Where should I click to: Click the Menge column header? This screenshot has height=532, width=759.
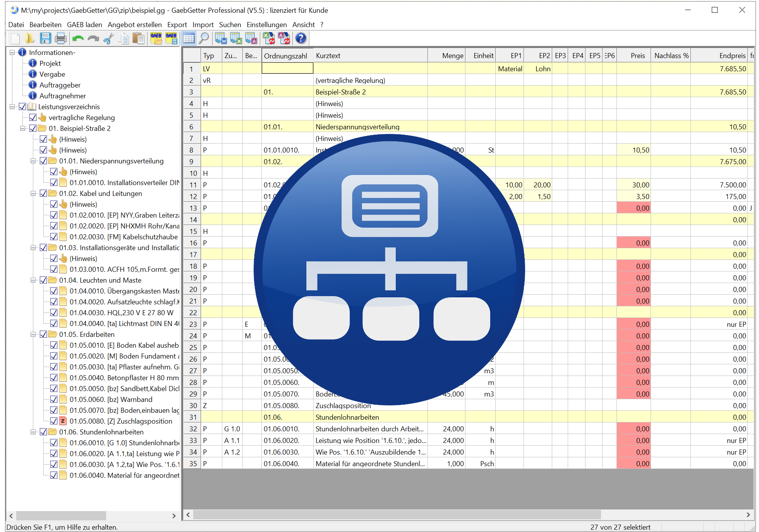click(446, 56)
